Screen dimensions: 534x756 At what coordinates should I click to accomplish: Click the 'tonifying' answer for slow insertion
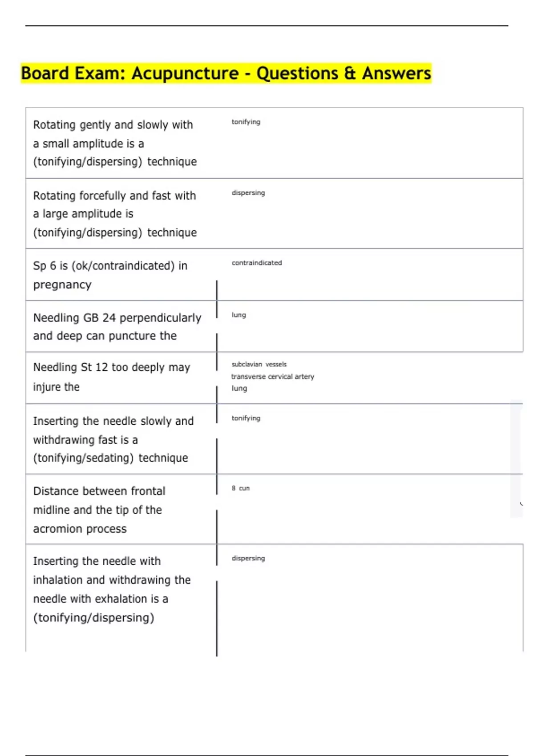point(246,418)
